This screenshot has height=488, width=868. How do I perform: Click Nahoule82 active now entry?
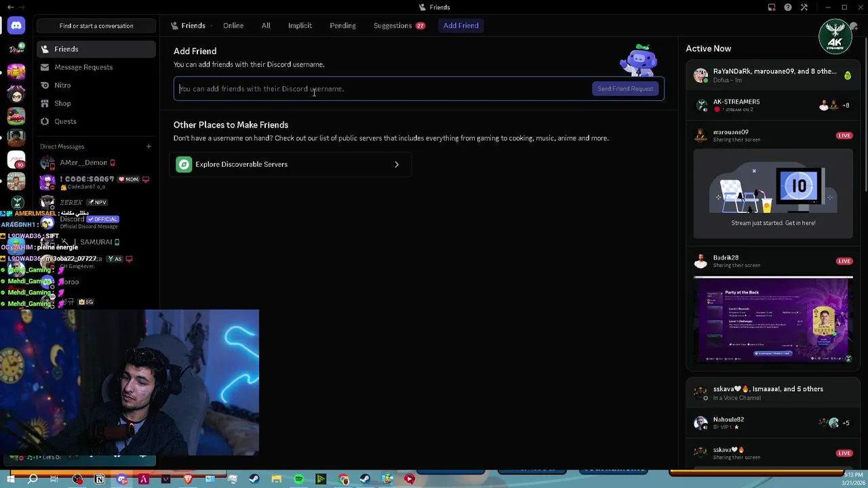[773, 423]
